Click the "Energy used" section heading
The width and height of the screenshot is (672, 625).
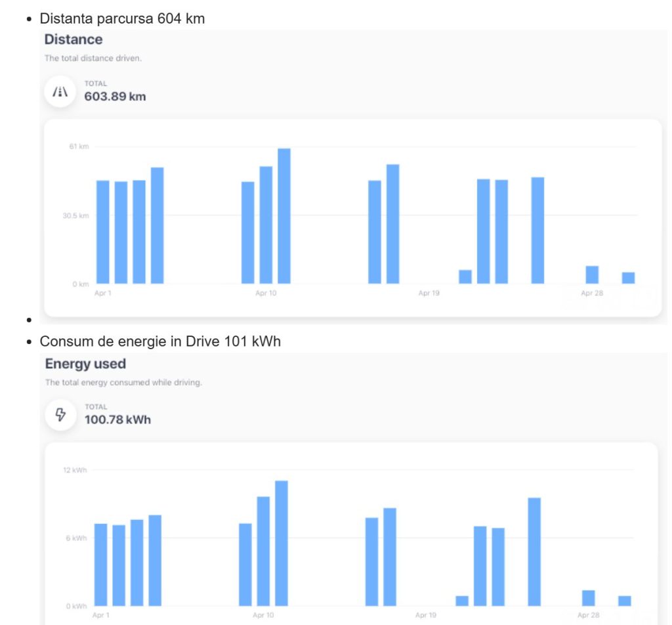click(x=85, y=363)
